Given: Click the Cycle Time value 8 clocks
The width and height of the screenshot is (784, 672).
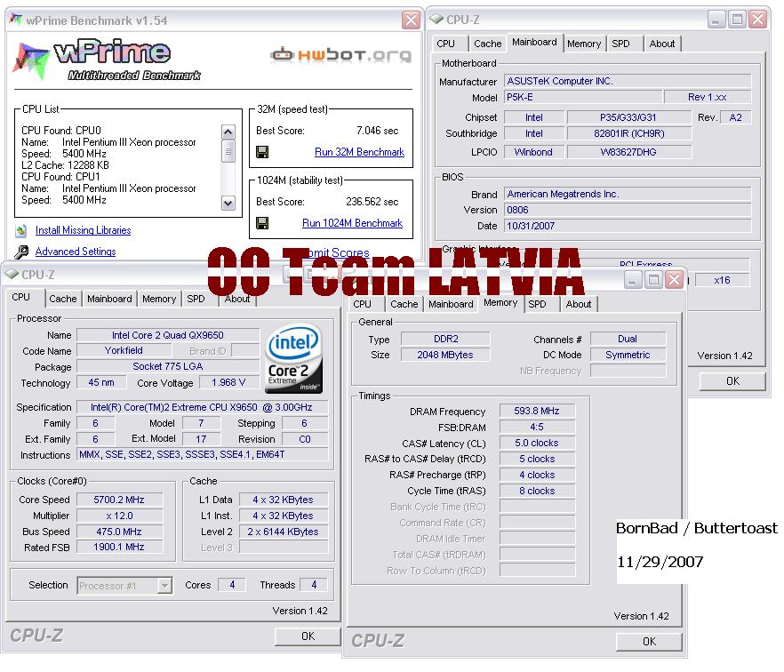Looking at the screenshot, I should coord(537,491).
